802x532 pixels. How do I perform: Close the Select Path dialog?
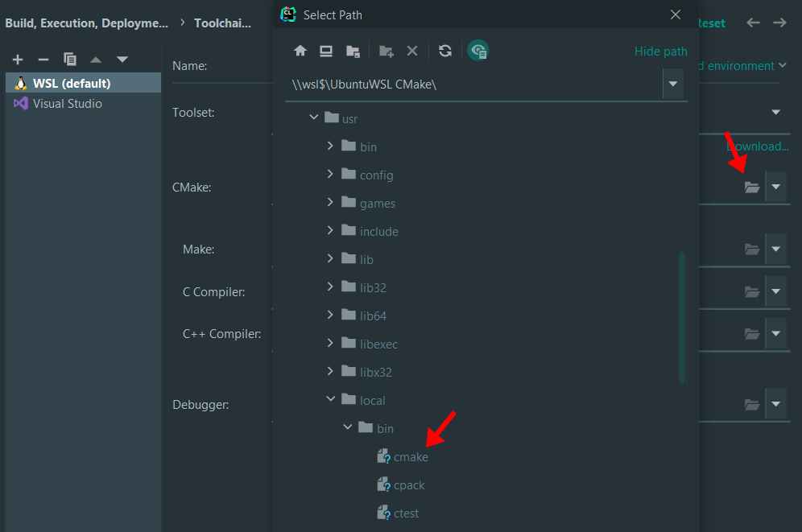(x=675, y=14)
